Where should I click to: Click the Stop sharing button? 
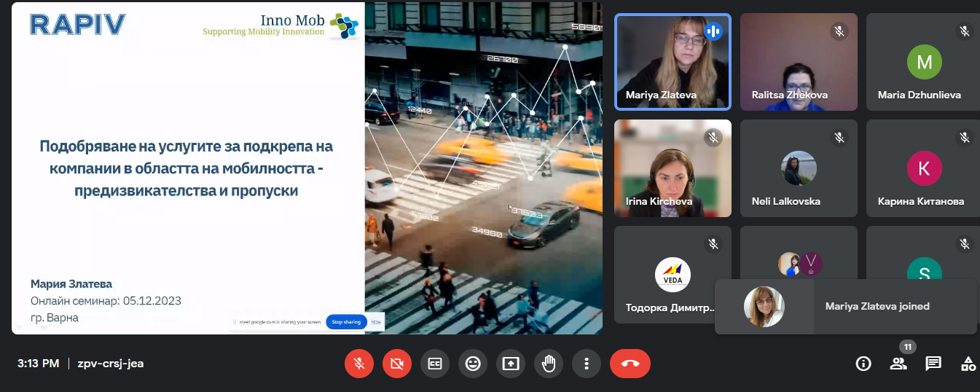tap(347, 322)
